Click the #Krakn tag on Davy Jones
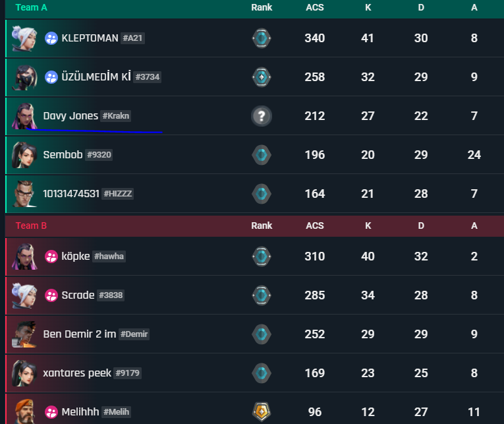Image resolution: width=504 pixels, height=424 pixels. click(x=116, y=116)
